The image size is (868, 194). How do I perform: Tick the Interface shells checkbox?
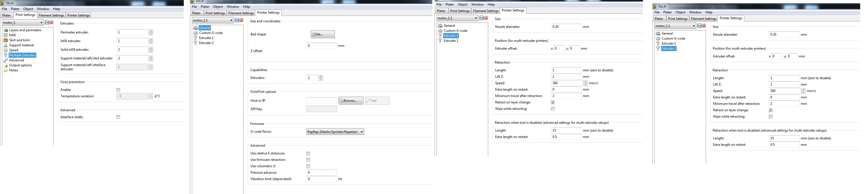(x=118, y=117)
